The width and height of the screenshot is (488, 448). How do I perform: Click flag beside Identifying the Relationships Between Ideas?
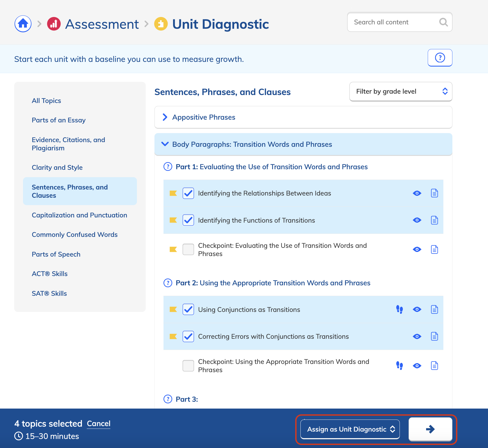point(173,193)
